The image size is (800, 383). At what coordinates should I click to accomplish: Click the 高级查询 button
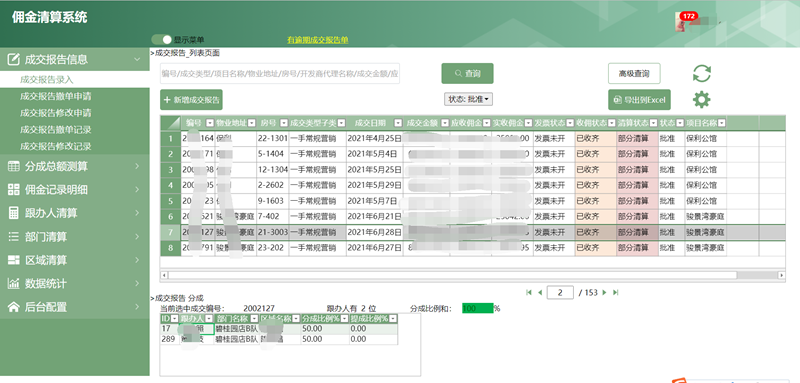coord(634,73)
